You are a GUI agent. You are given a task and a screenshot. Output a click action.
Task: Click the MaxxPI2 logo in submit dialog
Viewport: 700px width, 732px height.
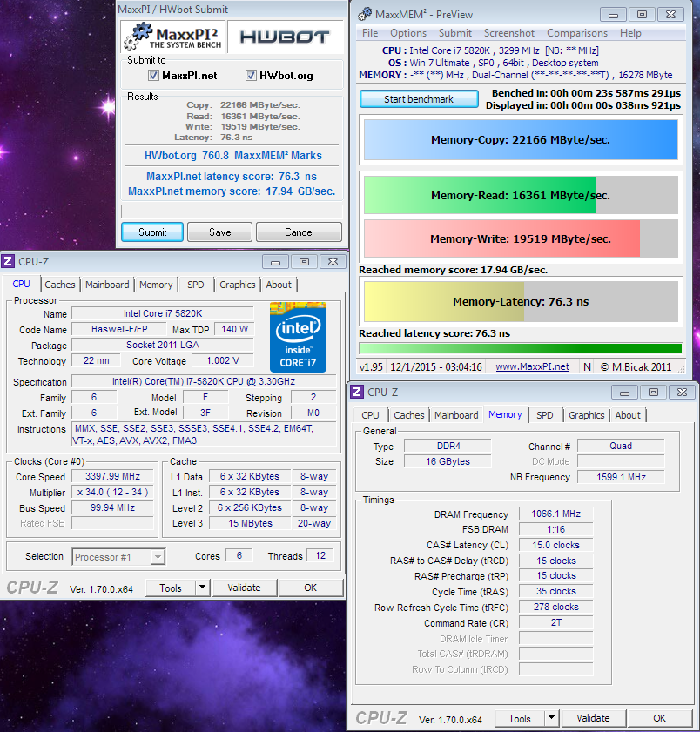(x=172, y=37)
